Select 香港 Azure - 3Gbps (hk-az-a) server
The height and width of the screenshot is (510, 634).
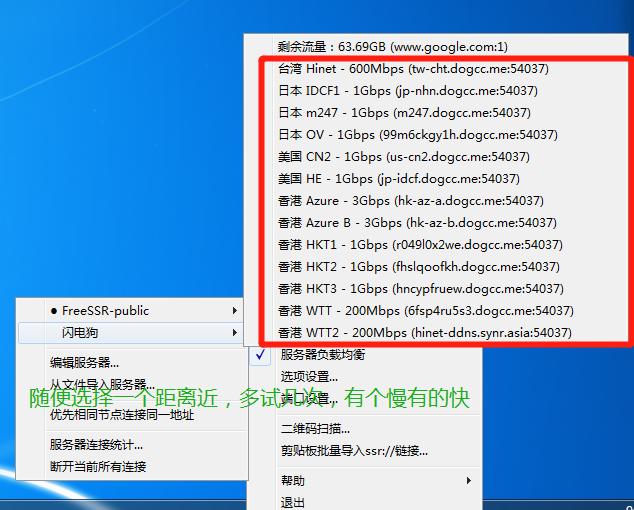pyautogui.click(x=436, y=201)
